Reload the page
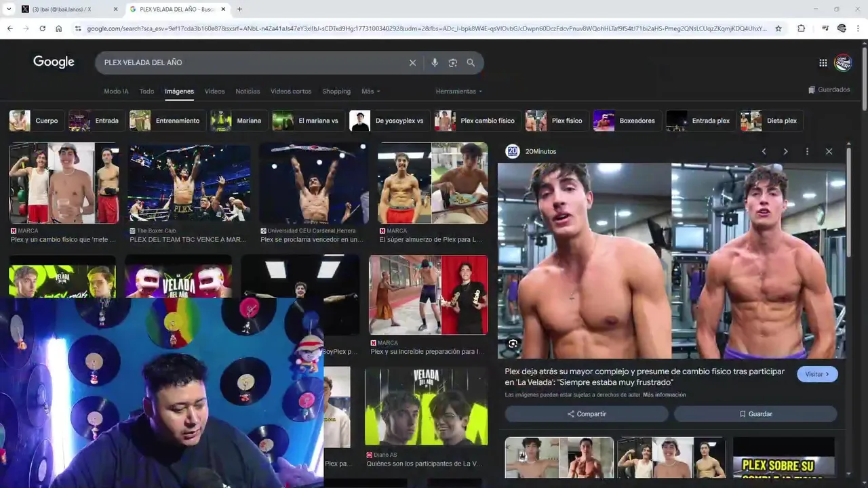Screen dimensions: 868x488 [42, 28]
